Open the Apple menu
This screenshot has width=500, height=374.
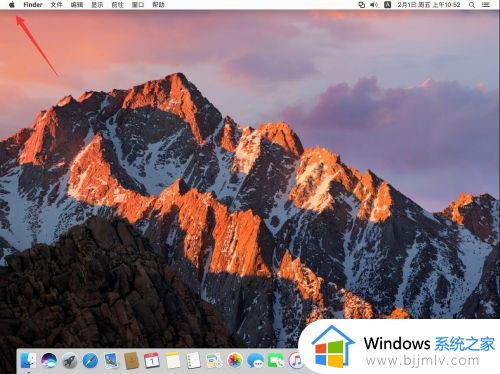pos(12,5)
